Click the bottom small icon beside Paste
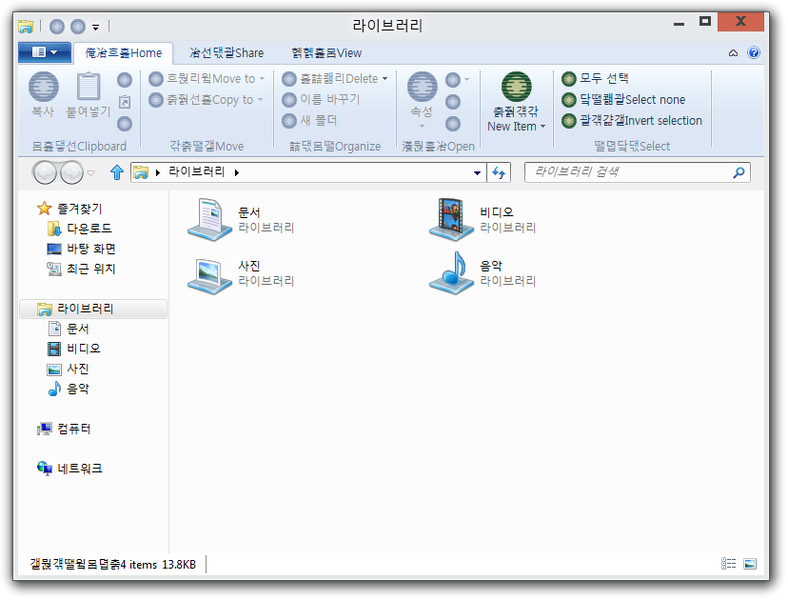The height and width of the screenshot is (600, 788). [x=124, y=124]
